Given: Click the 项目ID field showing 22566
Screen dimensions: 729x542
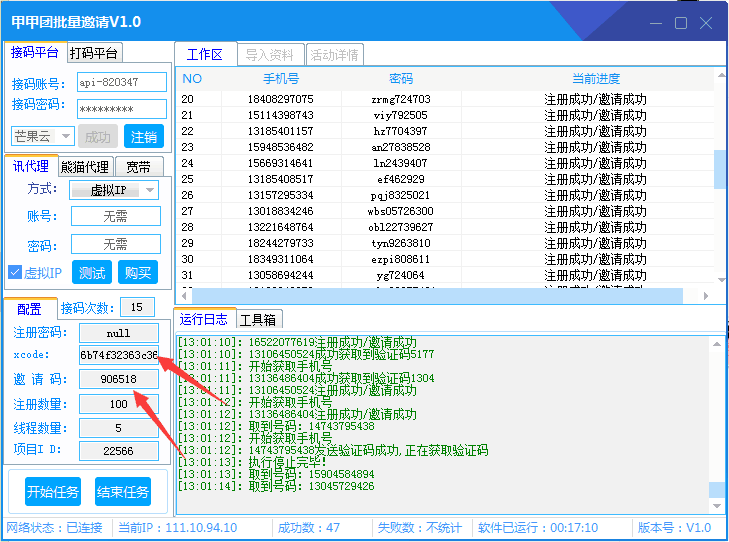Looking at the screenshot, I should click(x=119, y=450).
